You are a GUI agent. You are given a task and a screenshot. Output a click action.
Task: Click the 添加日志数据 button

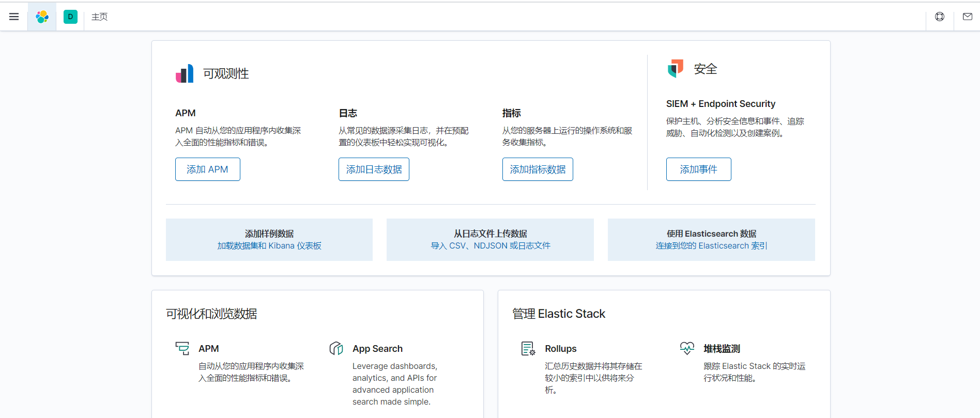click(x=374, y=169)
